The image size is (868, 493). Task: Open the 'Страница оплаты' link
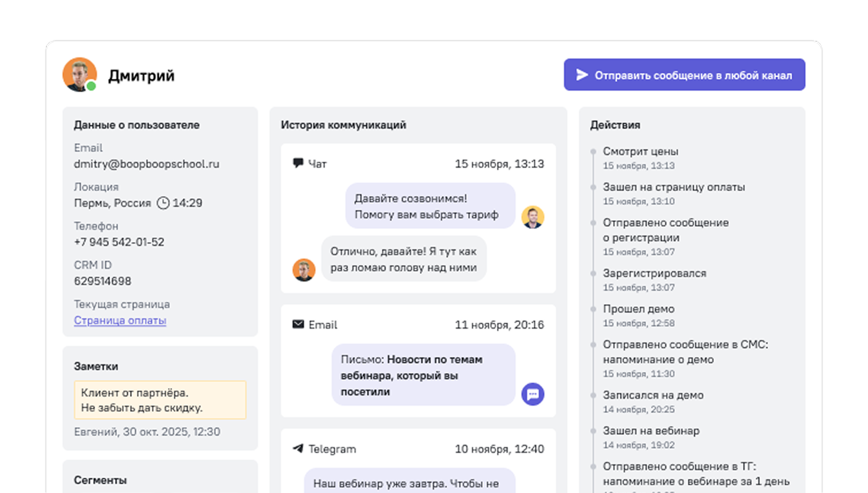pos(120,320)
